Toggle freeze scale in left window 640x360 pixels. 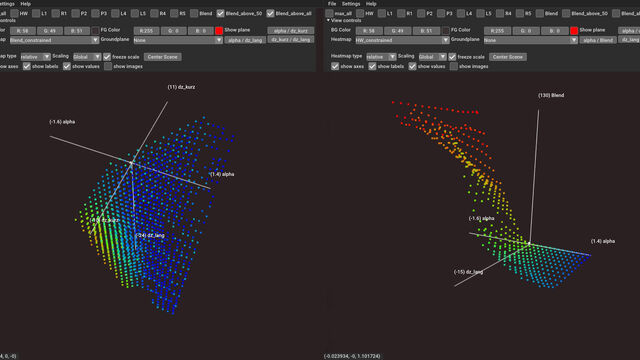[107, 57]
